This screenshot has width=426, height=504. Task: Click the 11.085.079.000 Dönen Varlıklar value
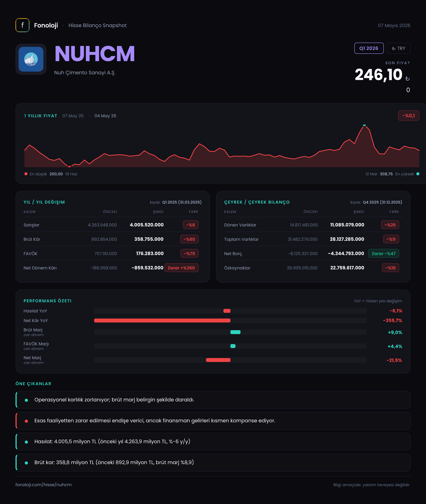point(347,225)
